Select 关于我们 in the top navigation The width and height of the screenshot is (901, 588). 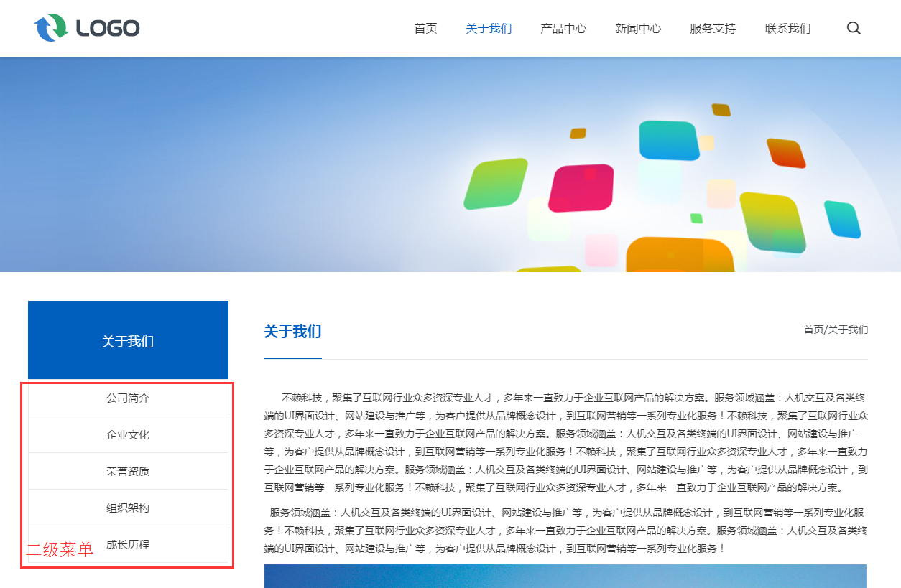pos(489,29)
